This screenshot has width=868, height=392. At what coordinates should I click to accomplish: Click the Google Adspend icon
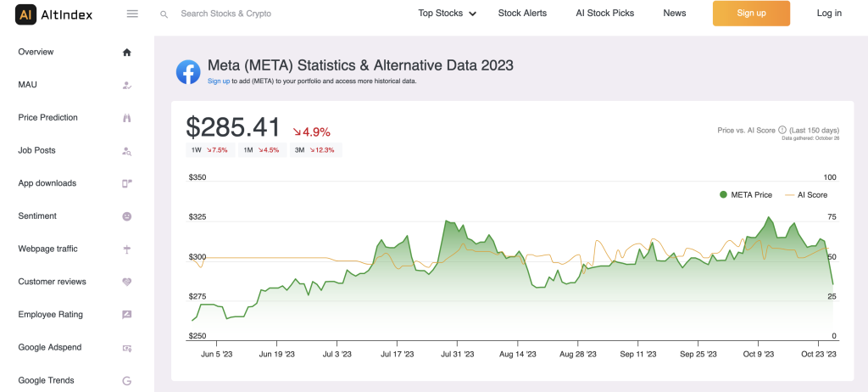click(127, 348)
